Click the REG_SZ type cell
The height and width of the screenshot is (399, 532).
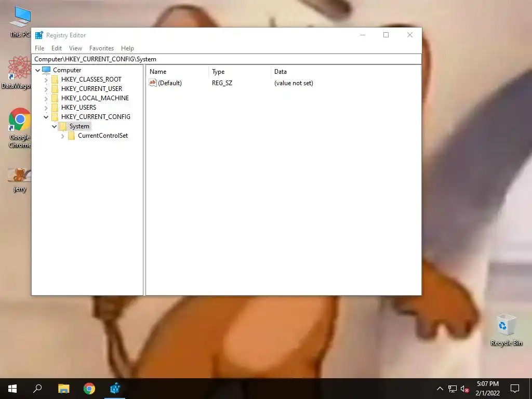point(222,83)
